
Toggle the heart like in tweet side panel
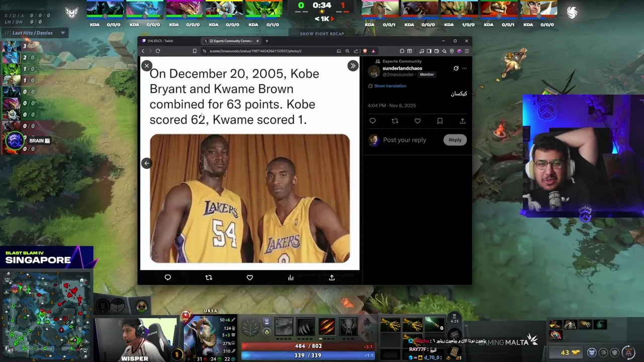418,121
